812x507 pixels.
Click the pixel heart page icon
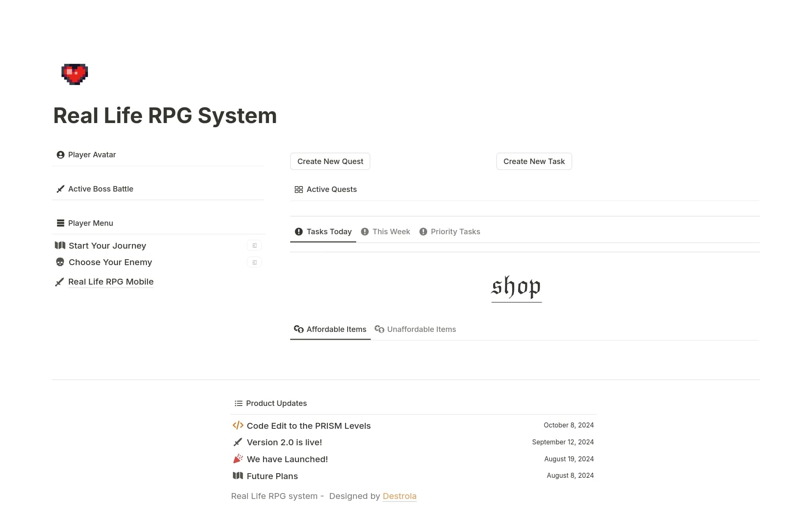point(74,74)
